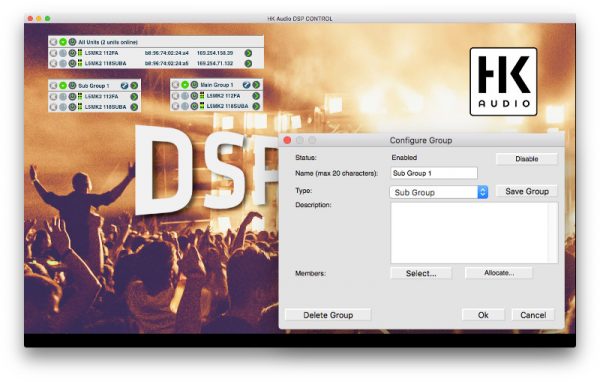Open edit pencil icon for Main Group 1
Image resolution: width=600 pixels, height=382 pixels.
(247, 85)
